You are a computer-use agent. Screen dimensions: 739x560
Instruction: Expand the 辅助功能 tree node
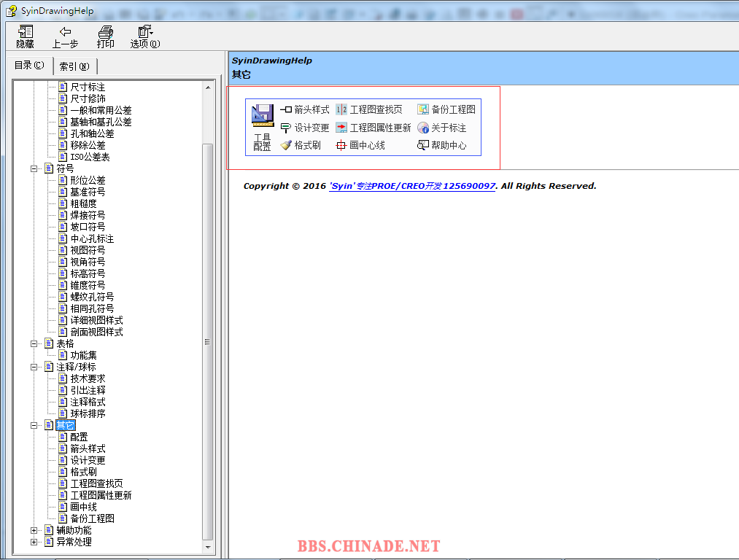[x=34, y=530]
